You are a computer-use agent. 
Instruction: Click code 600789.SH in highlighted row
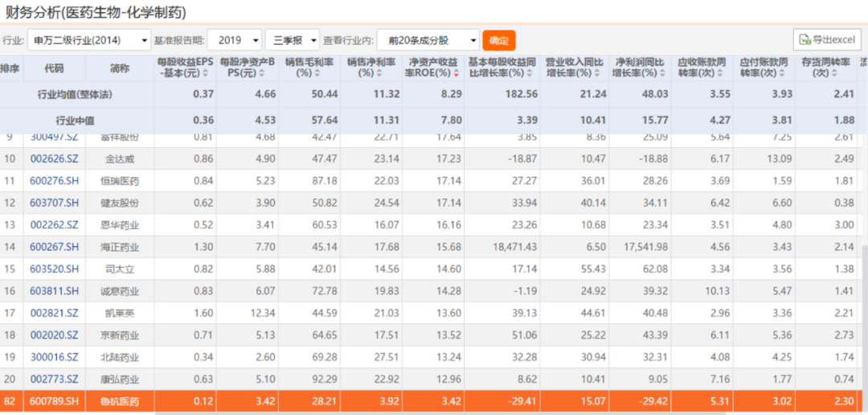[55, 401]
